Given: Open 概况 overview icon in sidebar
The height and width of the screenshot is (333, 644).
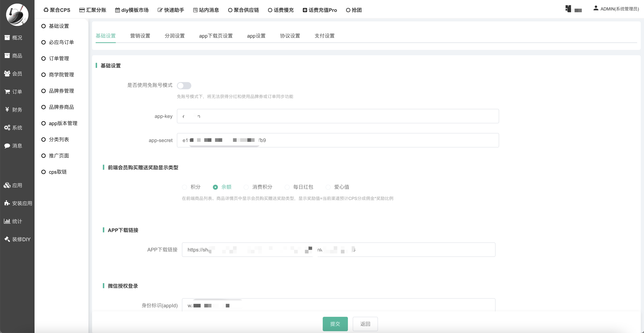Looking at the screenshot, I should tap(7, 38).
